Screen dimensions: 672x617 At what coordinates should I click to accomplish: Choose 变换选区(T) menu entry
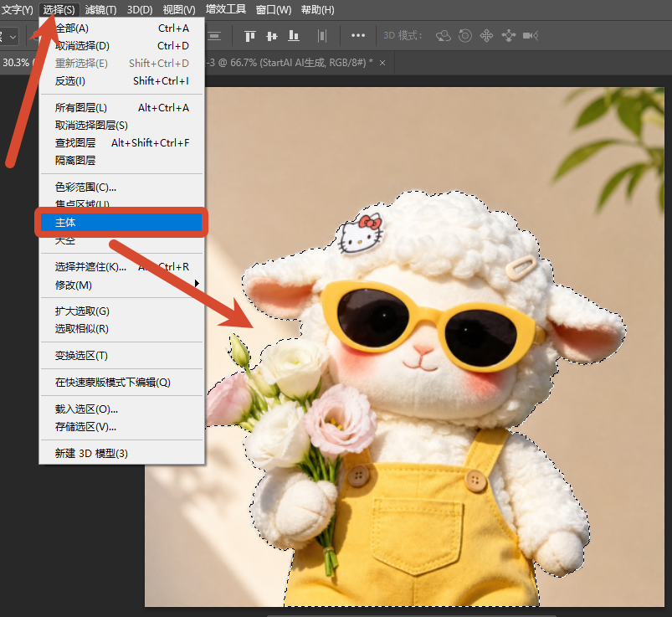click(x=121, y=356)
